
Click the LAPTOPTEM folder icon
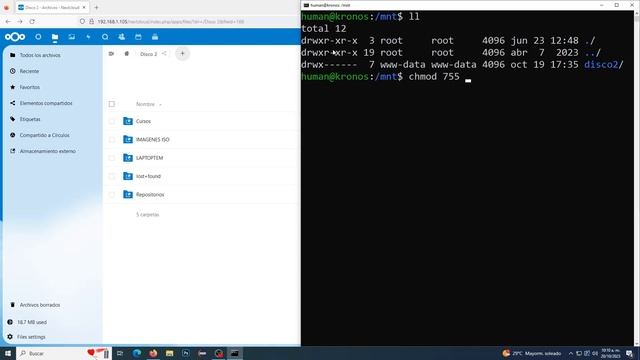pos(128,158)
